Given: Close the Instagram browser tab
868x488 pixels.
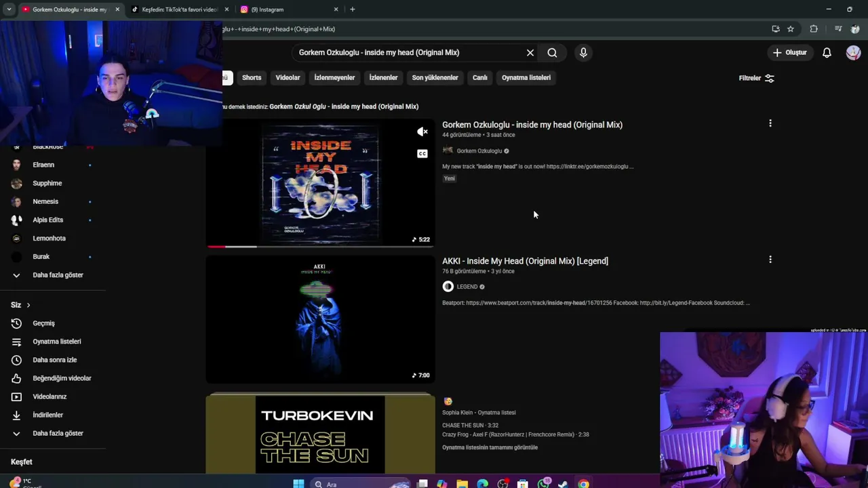Looking at the screenshot, I should point(336,9).
